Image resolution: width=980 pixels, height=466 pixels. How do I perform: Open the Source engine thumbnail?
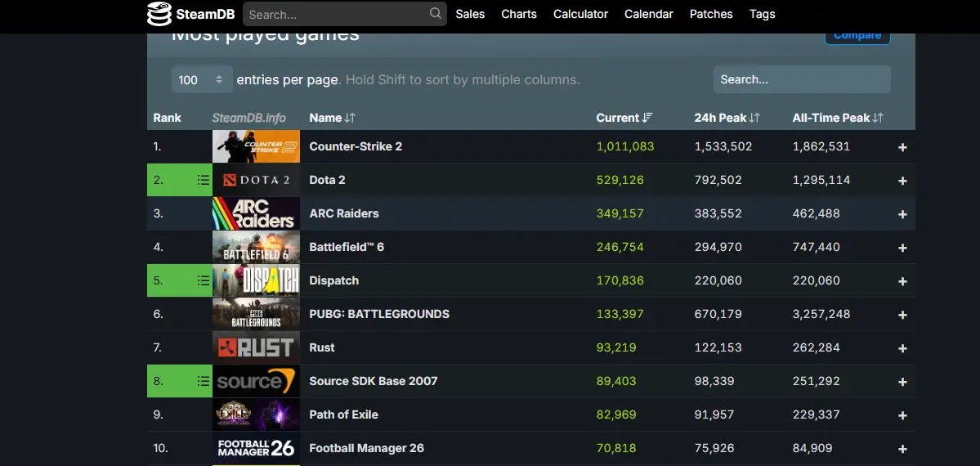(257, 381)
